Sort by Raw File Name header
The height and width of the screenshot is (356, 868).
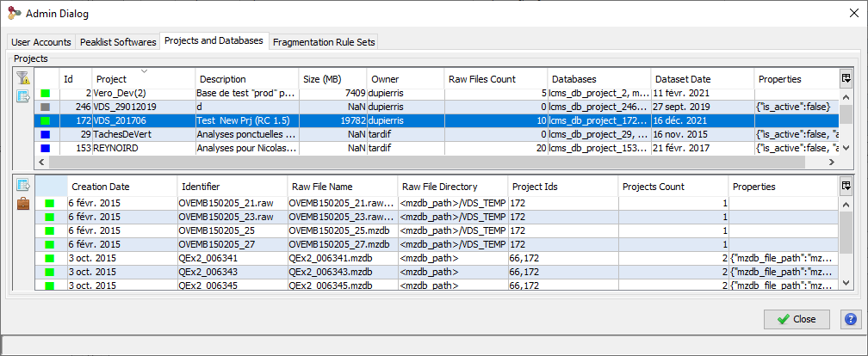click(343, 187)
